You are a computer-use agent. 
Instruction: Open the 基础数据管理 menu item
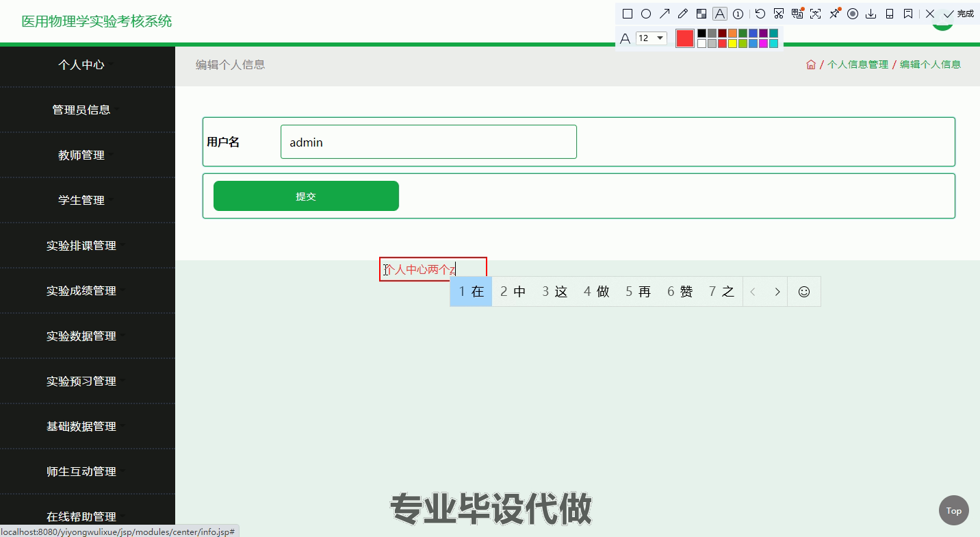pyautogui.click(x=88, y=426)
